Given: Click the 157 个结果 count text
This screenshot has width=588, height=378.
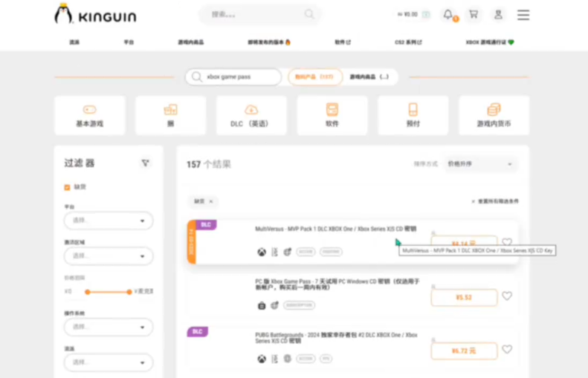Looking at the screenshot, I should 208,164.
